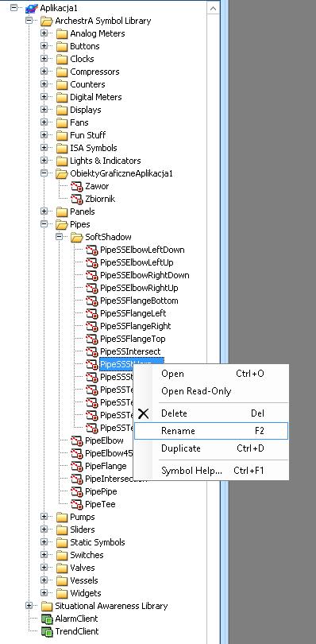
Task: Select the Digital Meters folder label
Action: tap(95, 97)
